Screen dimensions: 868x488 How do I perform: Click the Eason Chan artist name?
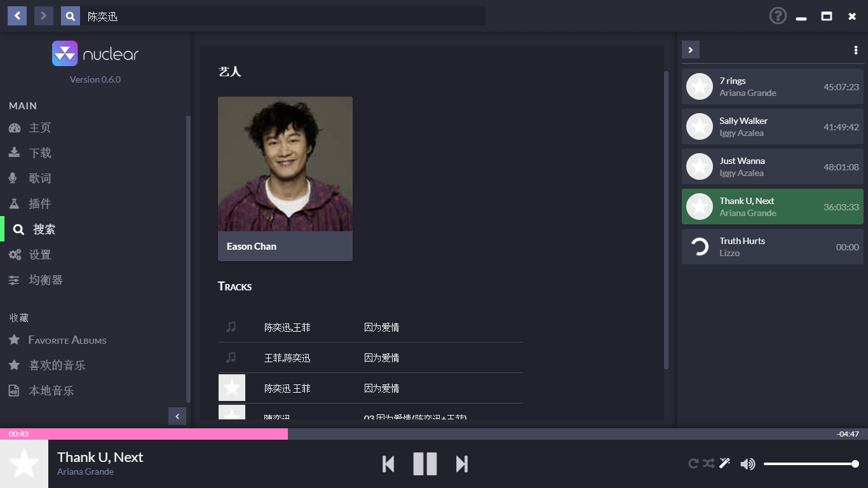(x=252, y=247)
